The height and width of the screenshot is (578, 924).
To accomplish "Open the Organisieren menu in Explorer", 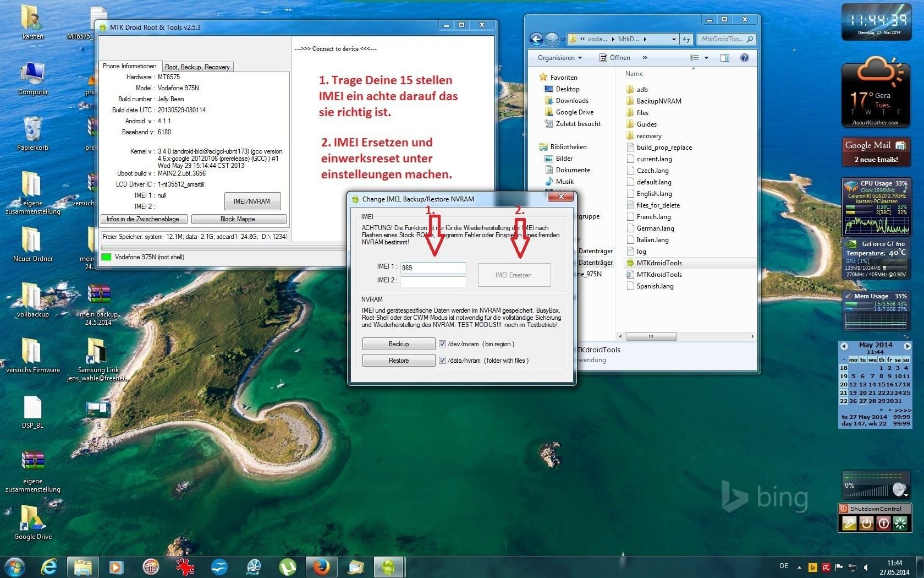I will click(x=560, y=58).
